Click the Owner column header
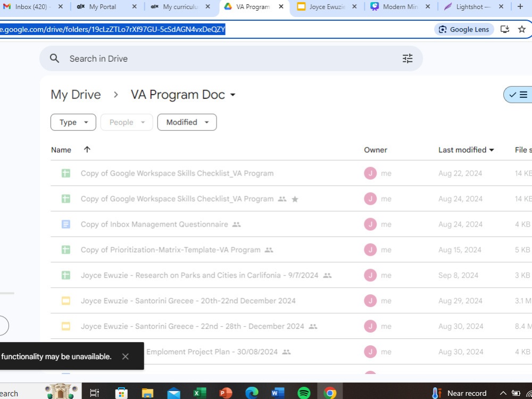Image resolution: width=532 pixels, height=399 pixels. point(376,150)
